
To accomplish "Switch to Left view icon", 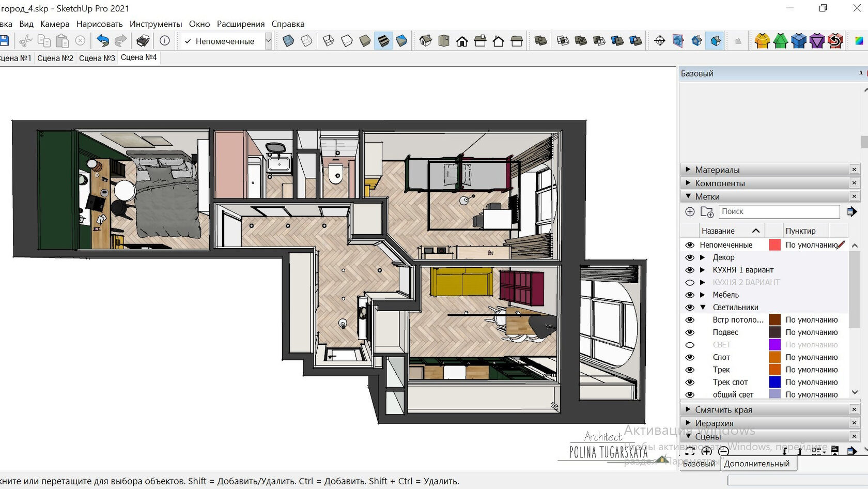I will 517,41.
